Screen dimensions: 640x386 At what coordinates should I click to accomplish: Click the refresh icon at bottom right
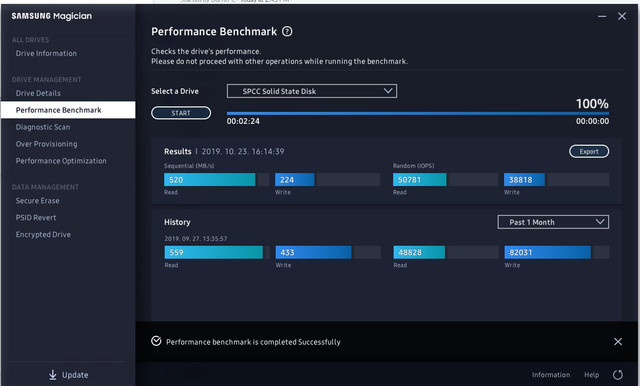tap(618, 375)
